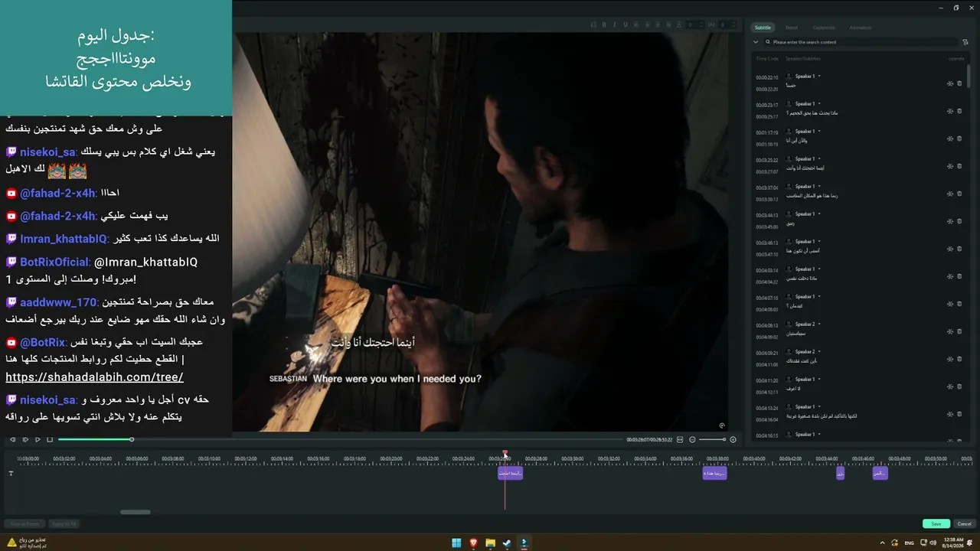Open Steam from the taskbar
This screenshot has width=980, height=551.
pyautogui.click(x=507, y=543)
